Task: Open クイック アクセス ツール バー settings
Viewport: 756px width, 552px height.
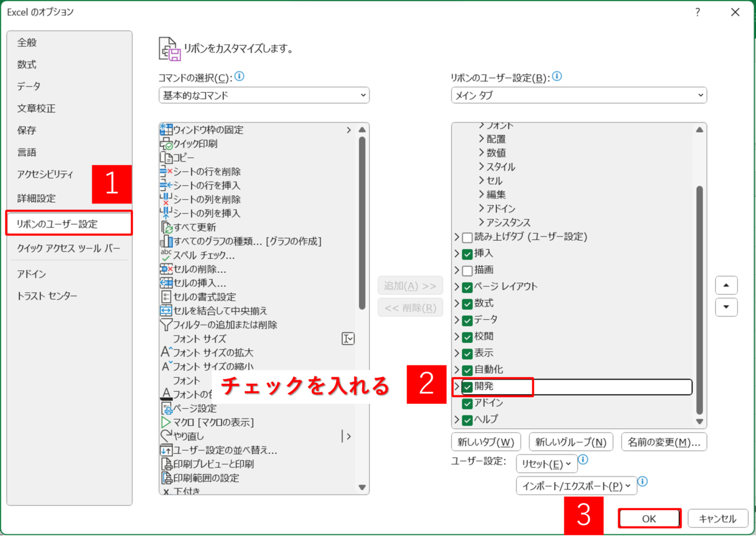Action: point(69,248)
